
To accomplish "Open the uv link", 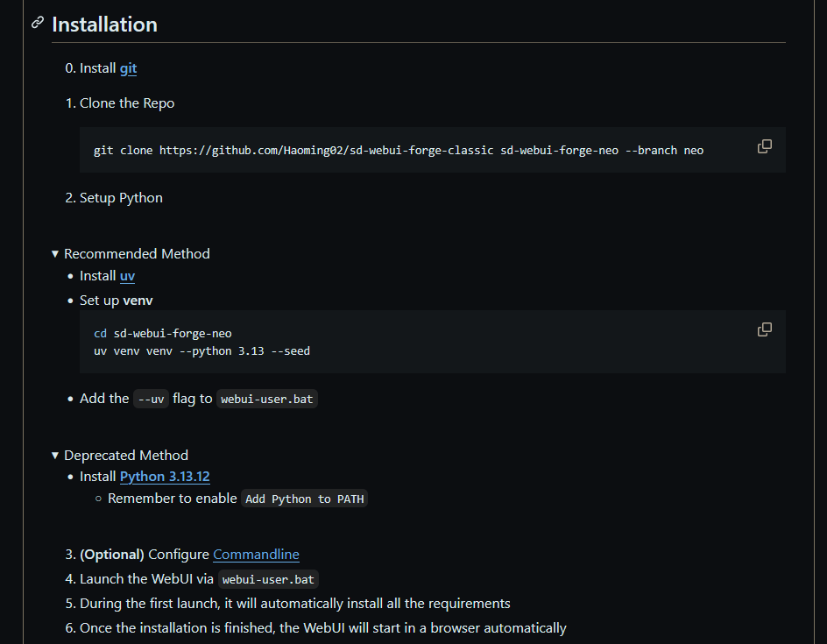I will [x=127, y=276].
